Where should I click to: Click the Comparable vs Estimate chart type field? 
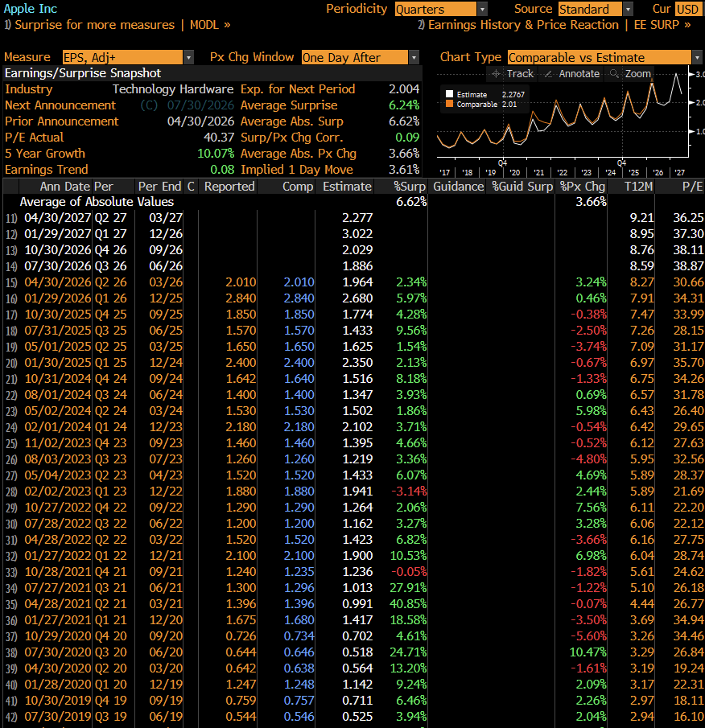[x=599, y=58]
